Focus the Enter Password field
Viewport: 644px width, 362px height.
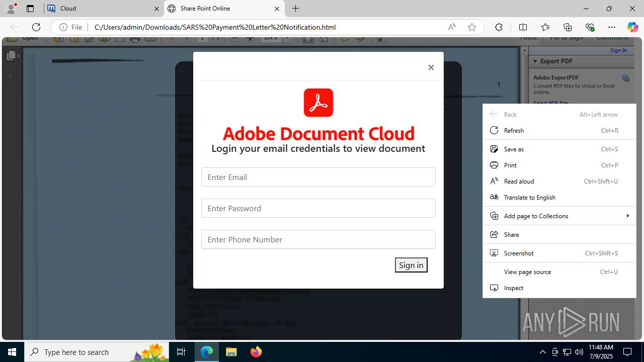(x=318, y=208)
